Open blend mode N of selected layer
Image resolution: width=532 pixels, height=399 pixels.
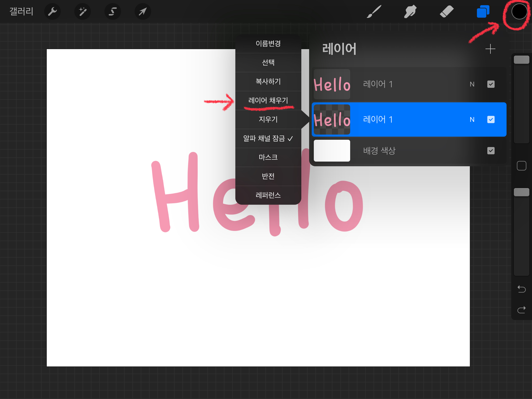click(x=472, y=119)
